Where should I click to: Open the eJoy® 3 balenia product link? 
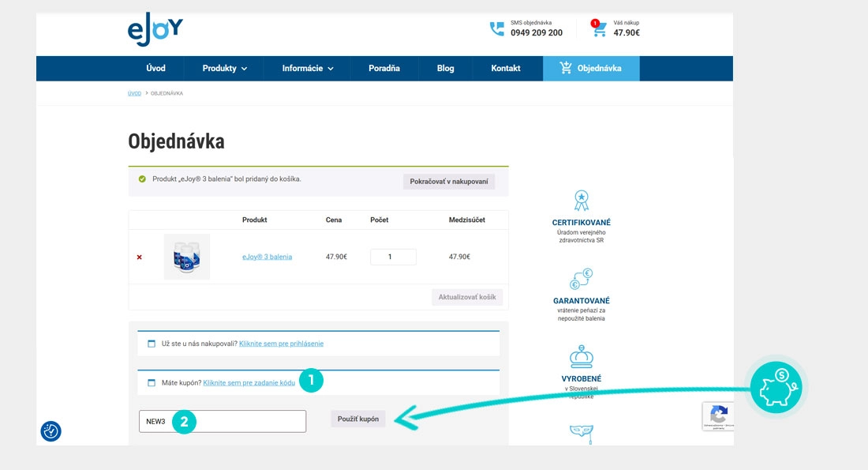coord(267,257)
